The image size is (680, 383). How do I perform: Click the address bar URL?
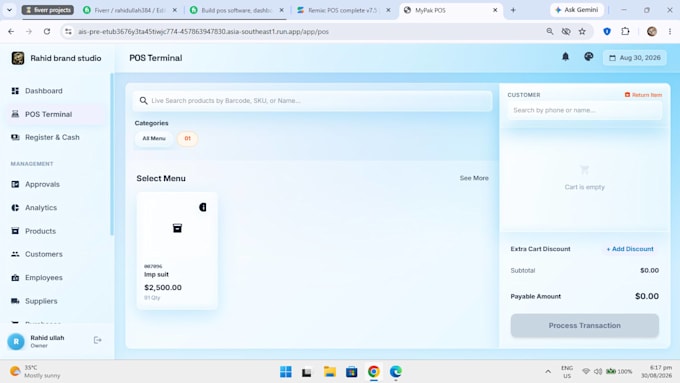coord(203,32)
